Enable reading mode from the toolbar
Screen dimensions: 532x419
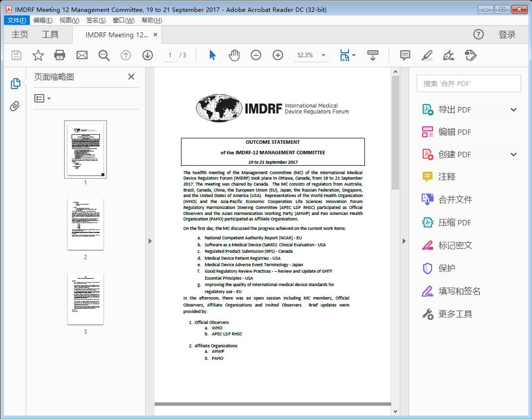pyautogui.click(x=372, y=55)
